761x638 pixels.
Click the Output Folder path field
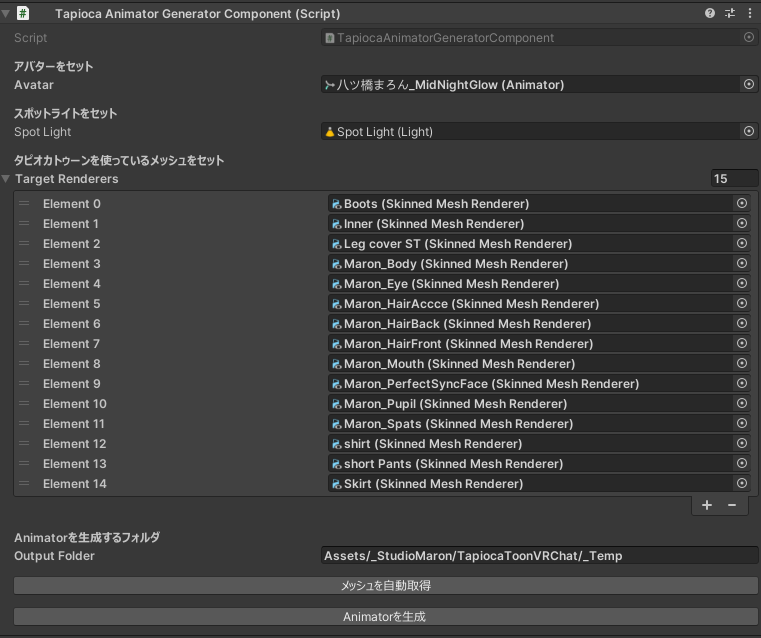(x=540, y=556)
